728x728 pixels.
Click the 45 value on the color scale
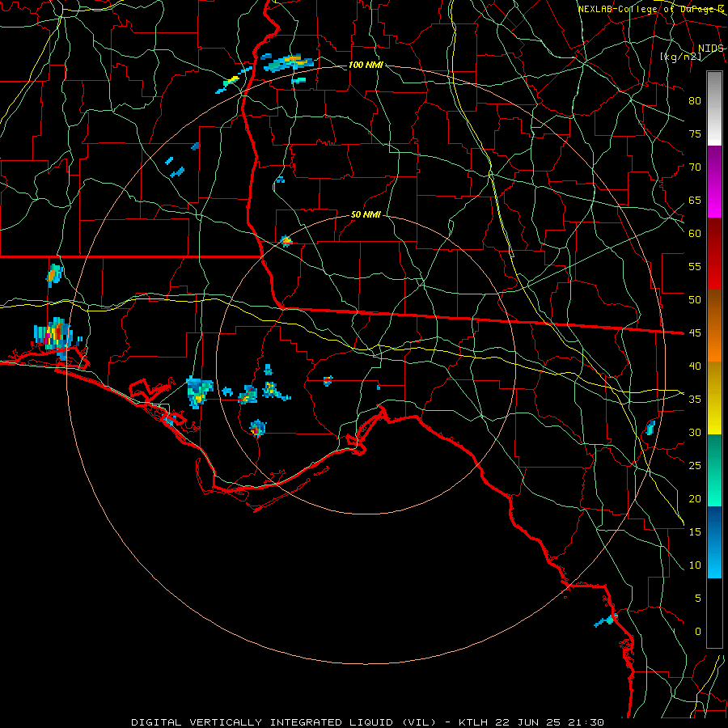click(695, 333)
